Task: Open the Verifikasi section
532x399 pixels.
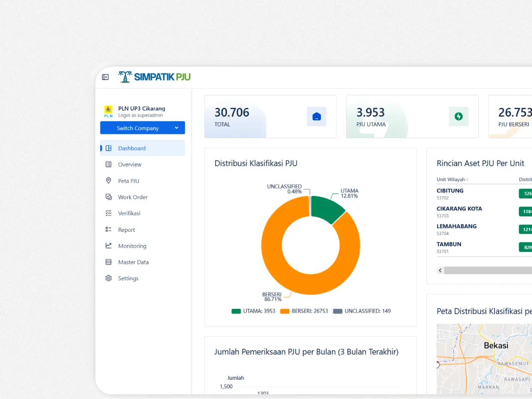Action: 142,213
